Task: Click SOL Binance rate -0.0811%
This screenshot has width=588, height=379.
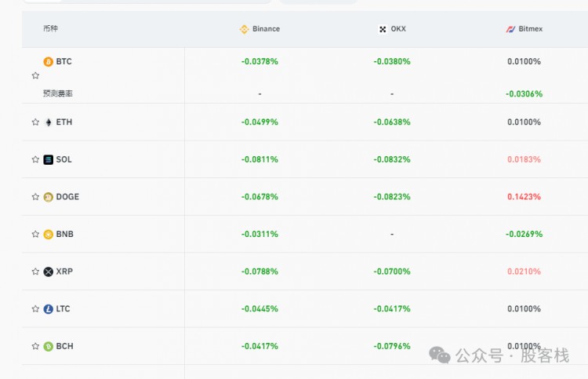Action: point(260,159)
